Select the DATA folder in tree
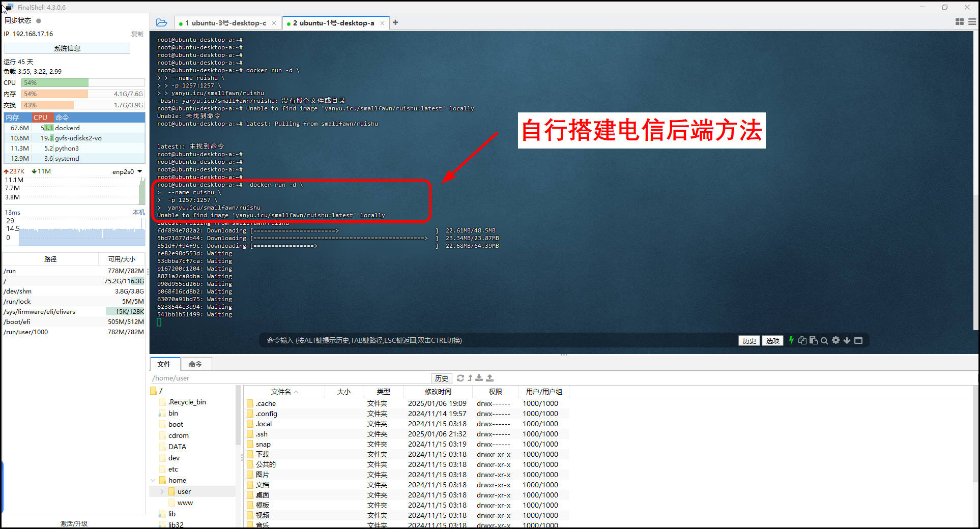 point(177,447)
